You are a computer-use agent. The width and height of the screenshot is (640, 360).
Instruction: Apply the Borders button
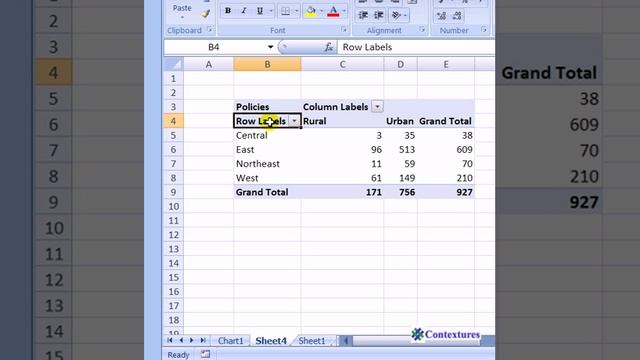coord(285,11)
